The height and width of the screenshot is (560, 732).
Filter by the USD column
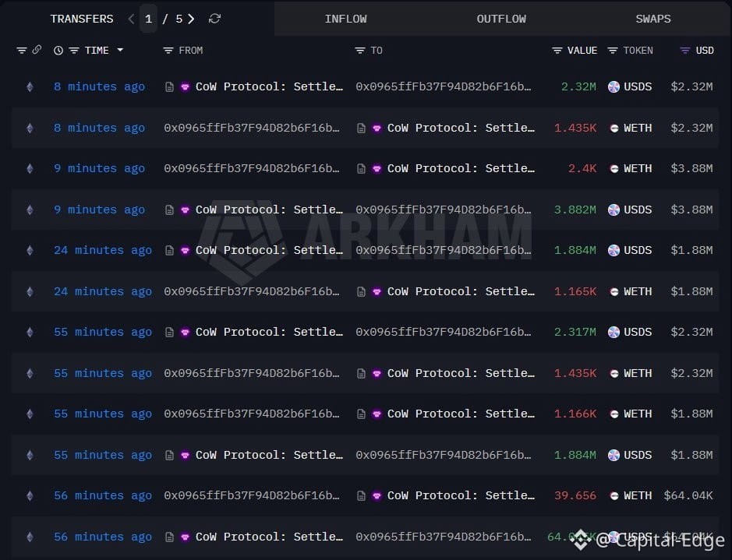[x=685, y=51]
